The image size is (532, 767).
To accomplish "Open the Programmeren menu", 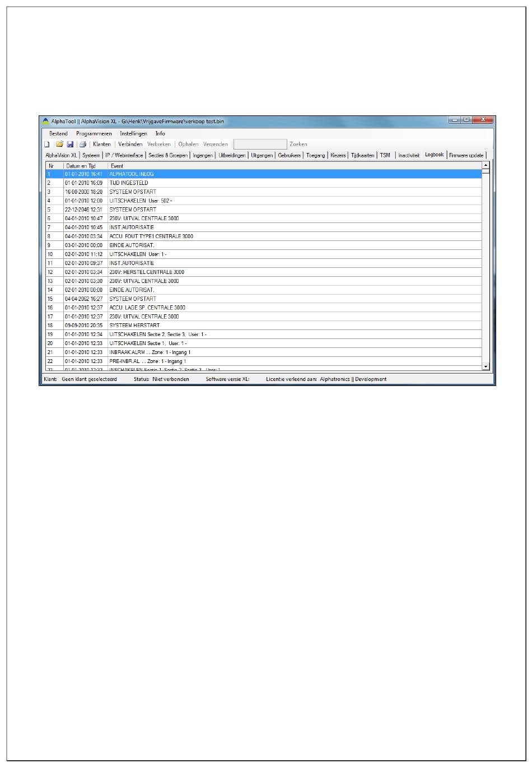I will coord(94,133).
